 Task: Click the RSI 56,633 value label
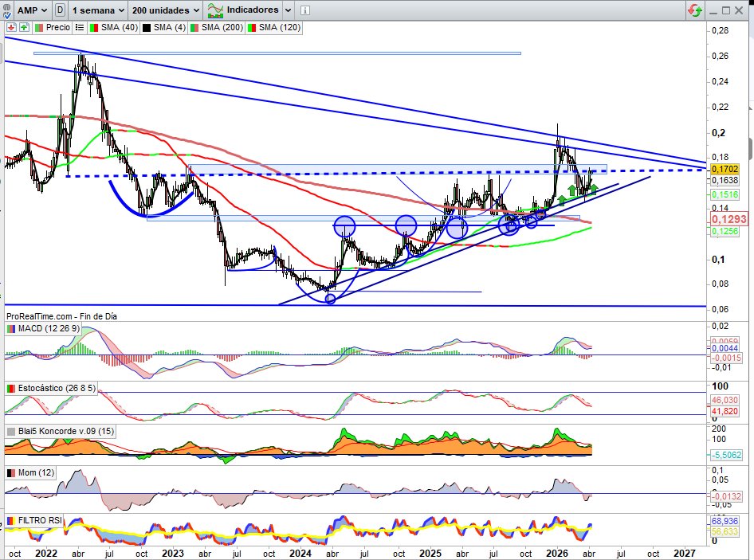coord(725,531)
